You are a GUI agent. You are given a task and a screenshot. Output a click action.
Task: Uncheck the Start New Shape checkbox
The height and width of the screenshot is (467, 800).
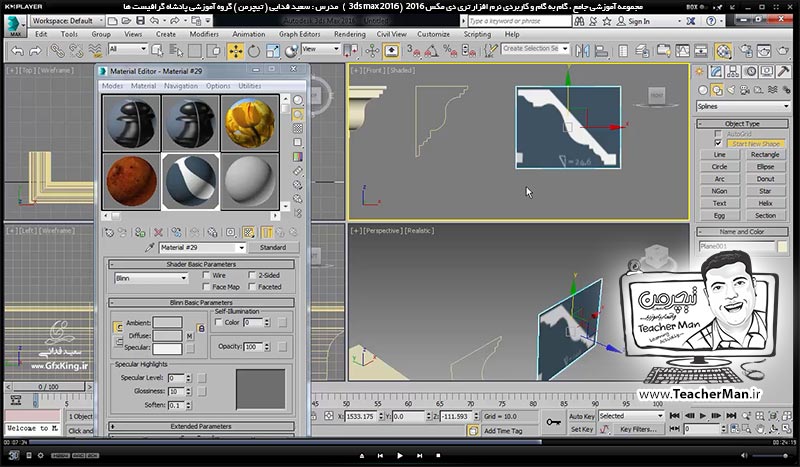pos(718,143)
